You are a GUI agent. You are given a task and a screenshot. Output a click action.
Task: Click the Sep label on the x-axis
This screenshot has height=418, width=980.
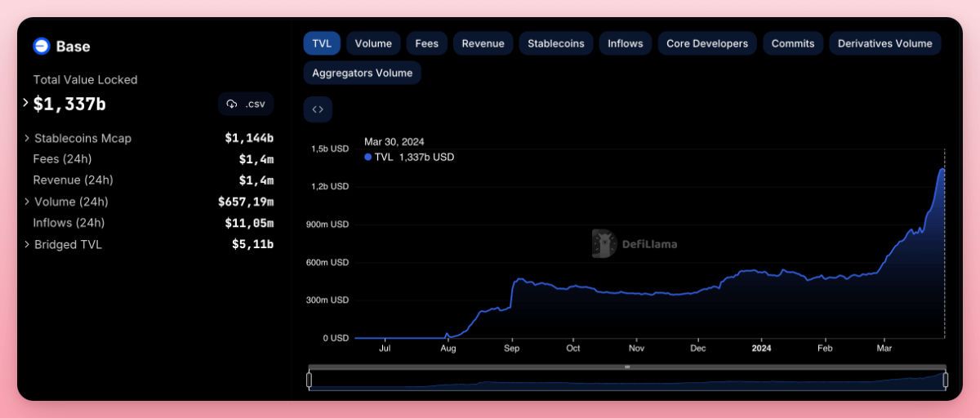pyautogui.click(x=511, y=349)
